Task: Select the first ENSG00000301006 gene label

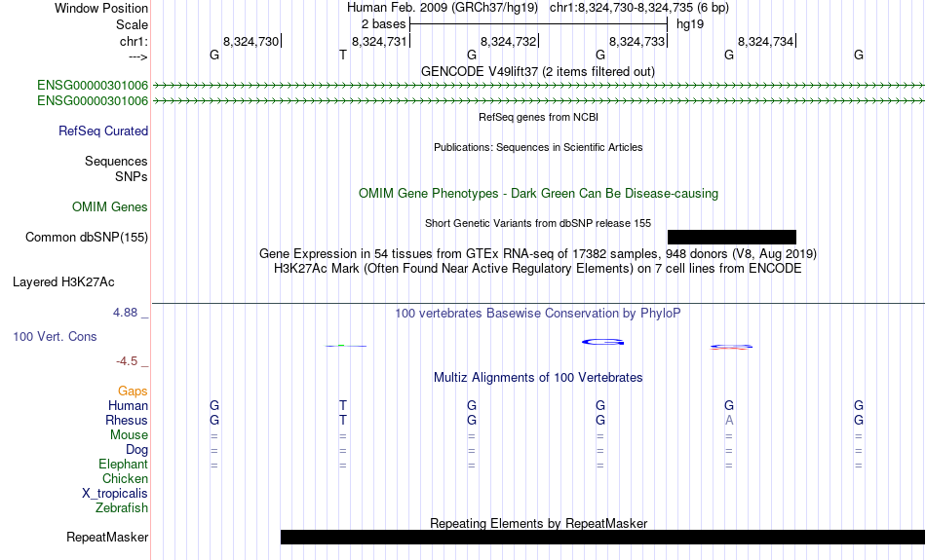Action: [x=93, y=85]
